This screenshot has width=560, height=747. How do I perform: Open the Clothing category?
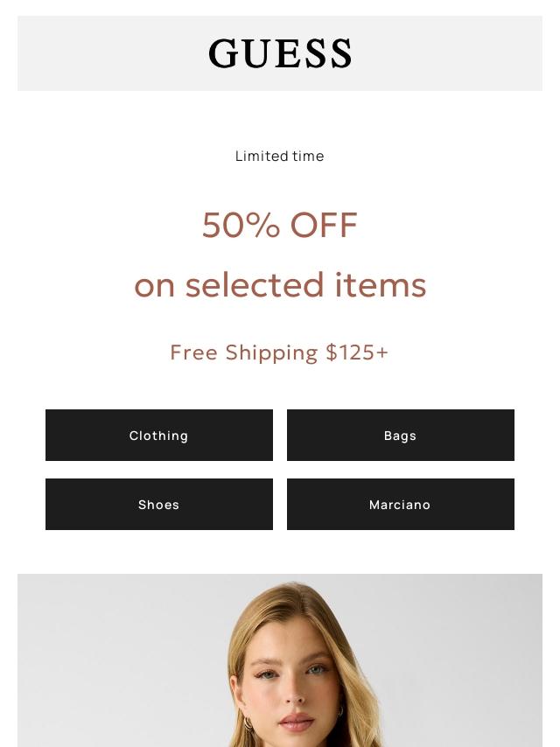[159, 436]
